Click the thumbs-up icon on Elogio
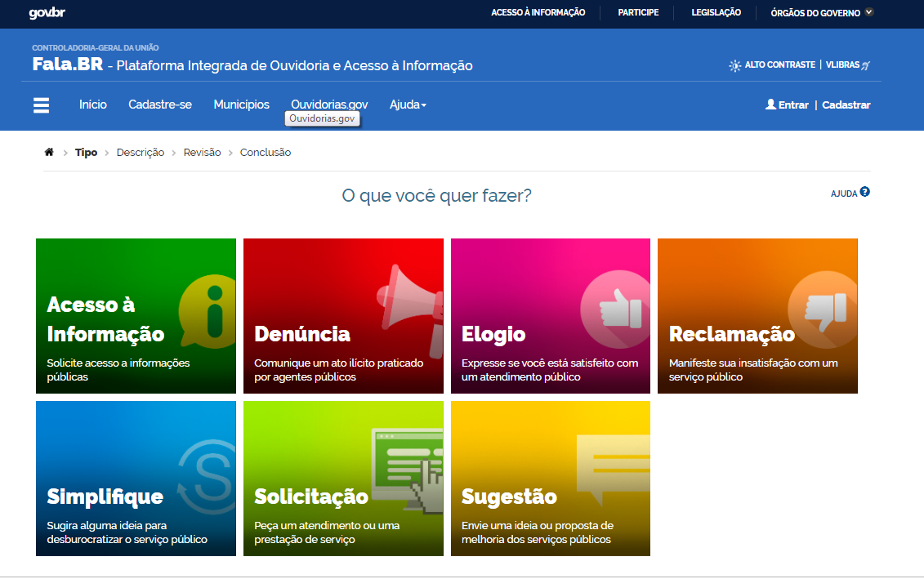Screen dimensions: 924x579 pos(615,309)
